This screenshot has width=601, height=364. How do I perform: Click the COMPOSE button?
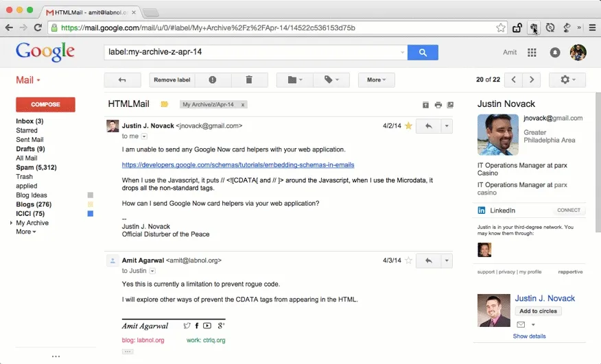click(x=45, y=104)
